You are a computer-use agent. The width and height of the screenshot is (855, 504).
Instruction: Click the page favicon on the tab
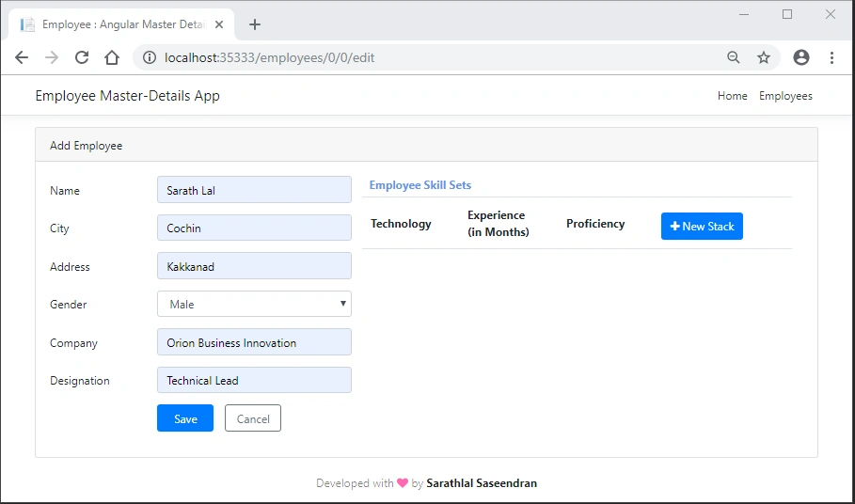pos(27,24)
